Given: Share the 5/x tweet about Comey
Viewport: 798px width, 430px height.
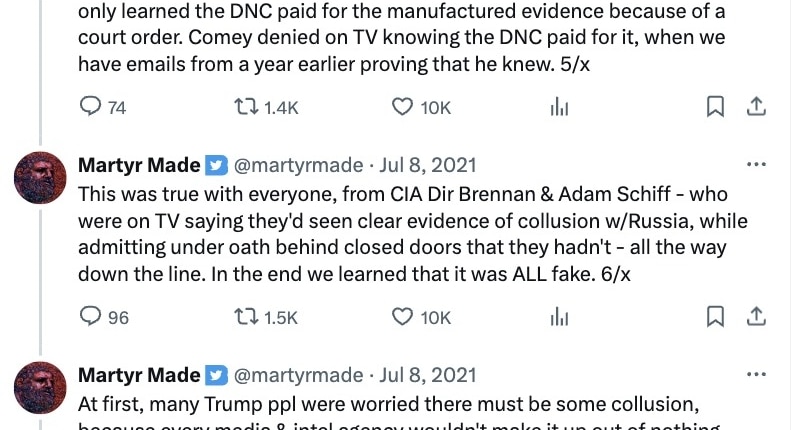Looking at the screenshot, I should [x=757, y=107].
